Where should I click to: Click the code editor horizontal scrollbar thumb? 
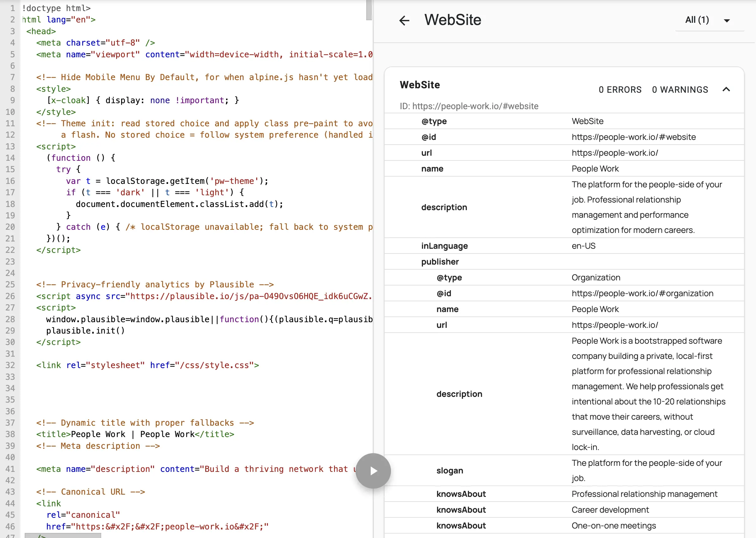tap(63, 535)
